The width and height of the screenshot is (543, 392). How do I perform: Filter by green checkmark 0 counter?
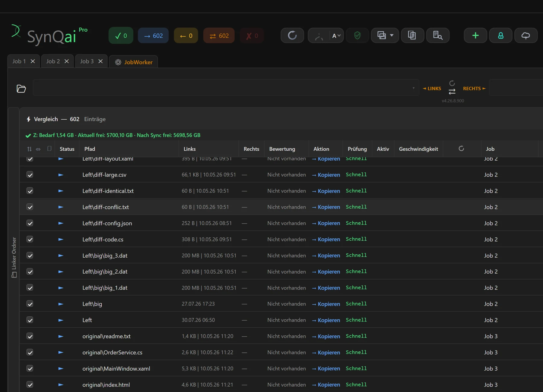coord(121,36)
